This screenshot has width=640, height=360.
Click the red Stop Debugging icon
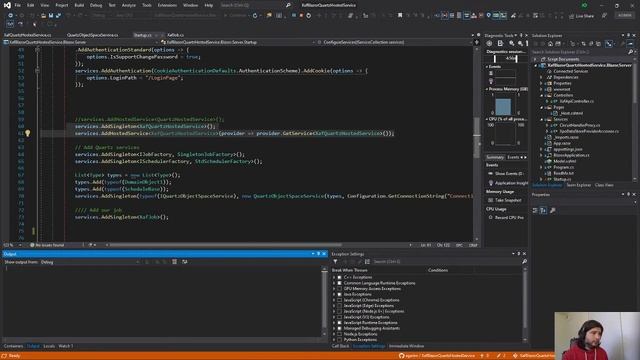point(301,16)
